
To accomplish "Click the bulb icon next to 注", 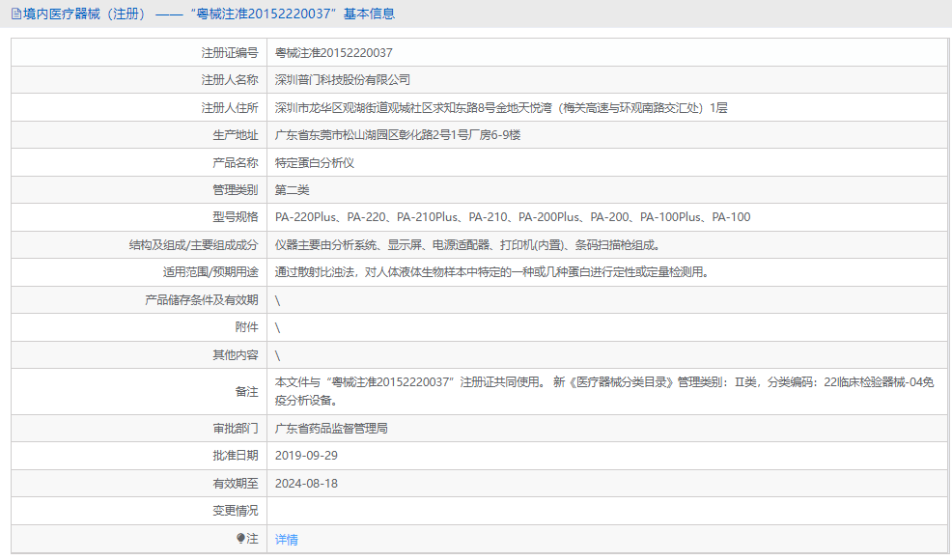I will pos(241,539).
